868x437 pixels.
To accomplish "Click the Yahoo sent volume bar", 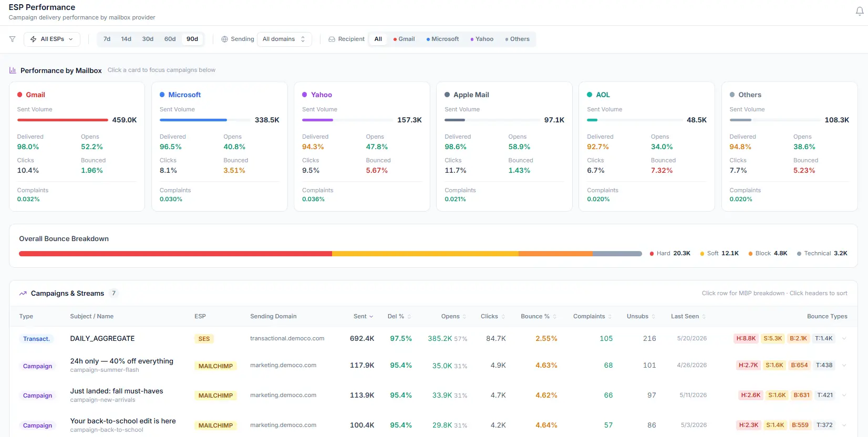I will (x=347, y=120).
